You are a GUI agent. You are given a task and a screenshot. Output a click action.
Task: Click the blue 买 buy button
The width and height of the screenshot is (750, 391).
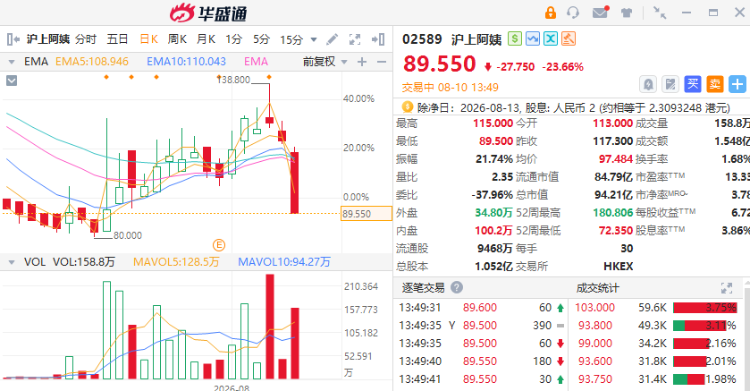pos(693,84)
